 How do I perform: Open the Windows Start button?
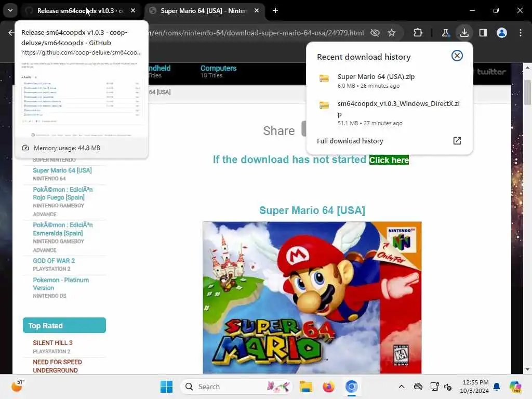(166, 387)
